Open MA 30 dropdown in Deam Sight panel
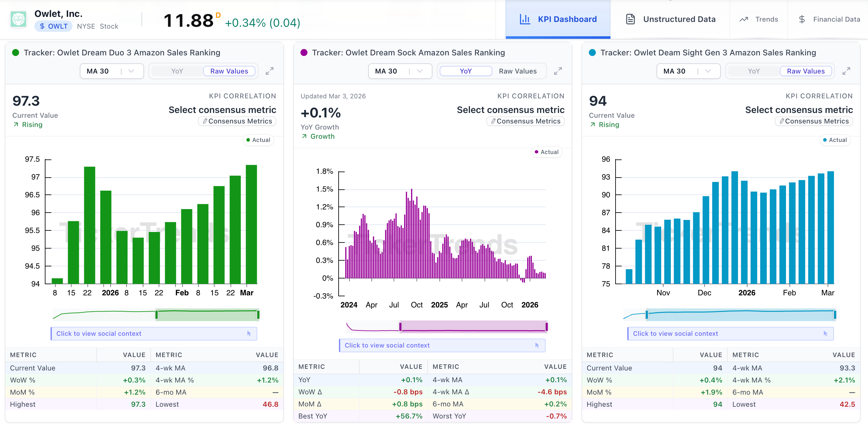The width and height of the screenshot is (868, 429). coord(688,71)
